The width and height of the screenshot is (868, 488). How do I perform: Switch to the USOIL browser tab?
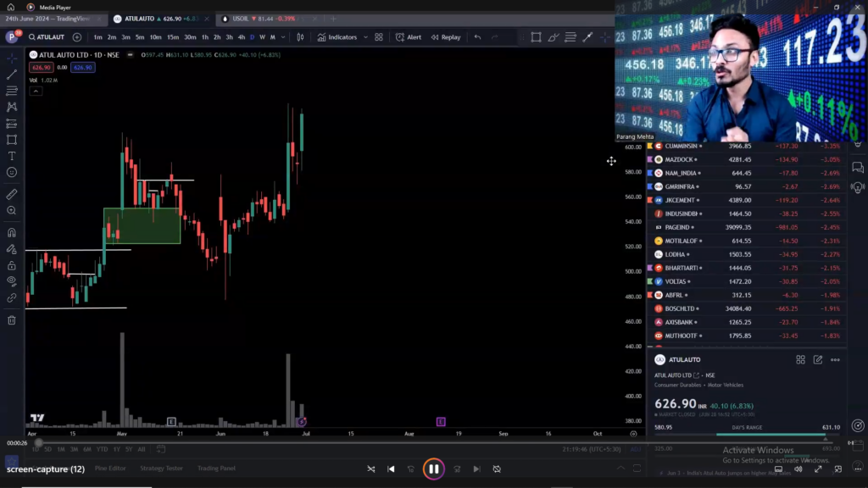click(x=269, y=19)
